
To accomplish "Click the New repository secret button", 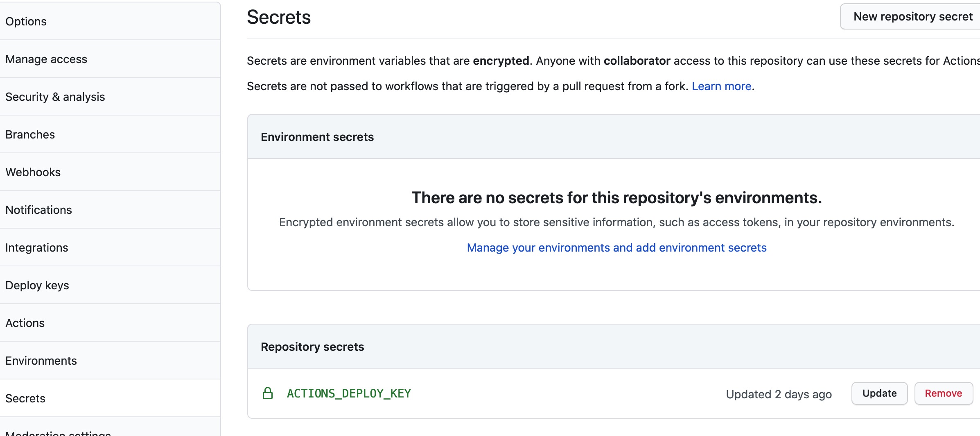I will (x=912, y=17).
